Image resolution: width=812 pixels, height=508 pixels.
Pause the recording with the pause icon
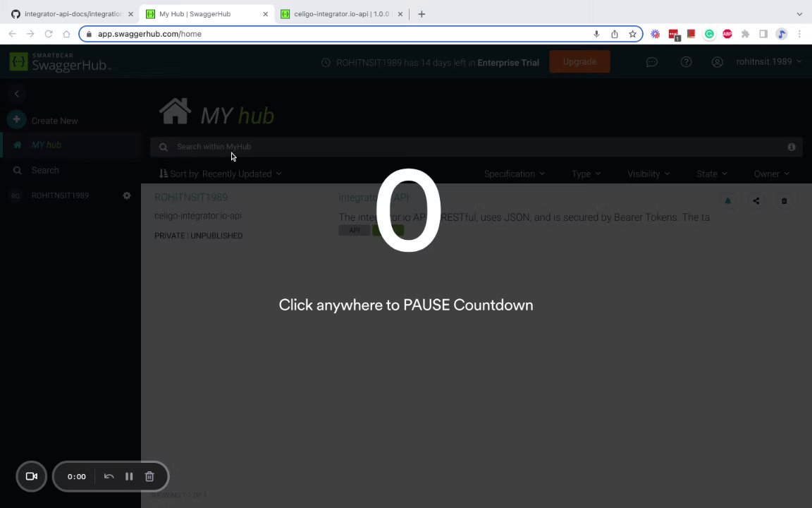tap(129, 476)
